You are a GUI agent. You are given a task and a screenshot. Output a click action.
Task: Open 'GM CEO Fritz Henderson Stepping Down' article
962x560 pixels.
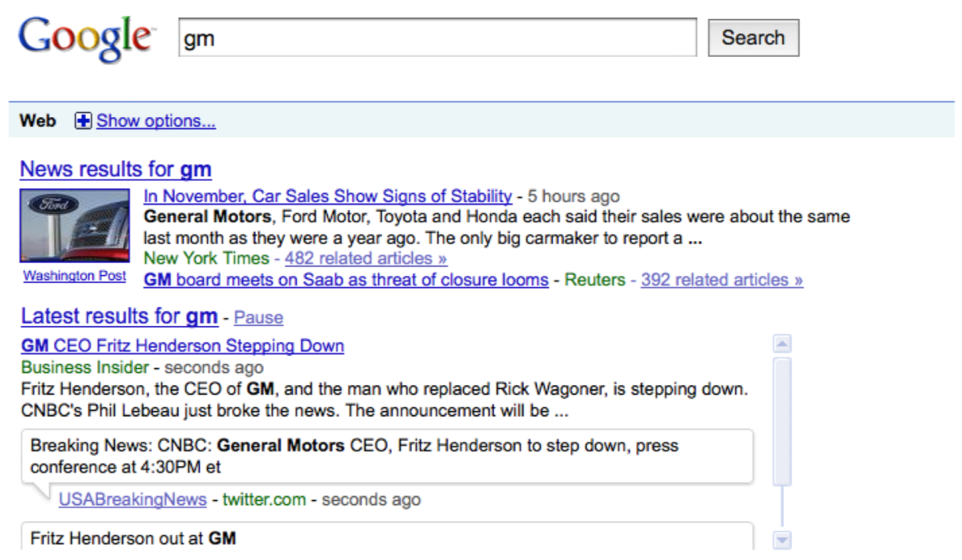(x=183, y=346)
